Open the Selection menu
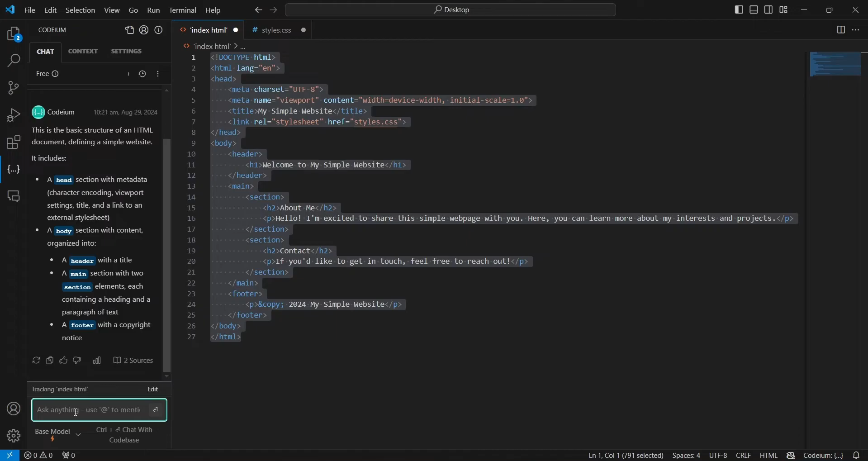 pyautogui.click(x=81, y=10)
